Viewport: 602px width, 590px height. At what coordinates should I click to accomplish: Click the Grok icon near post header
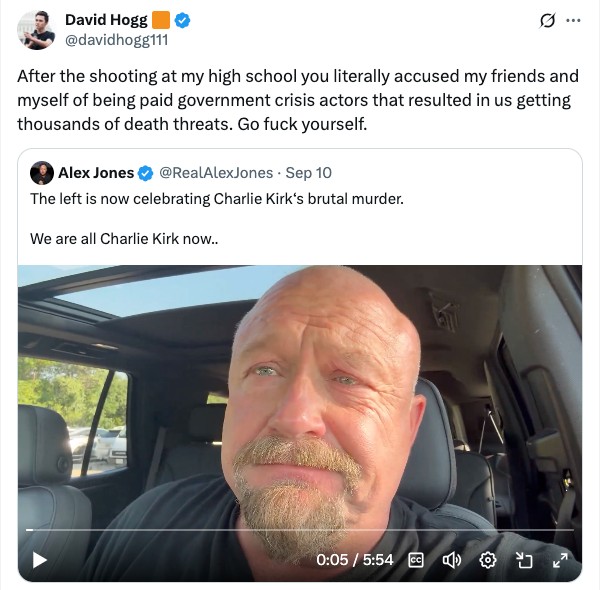point(547,20)
